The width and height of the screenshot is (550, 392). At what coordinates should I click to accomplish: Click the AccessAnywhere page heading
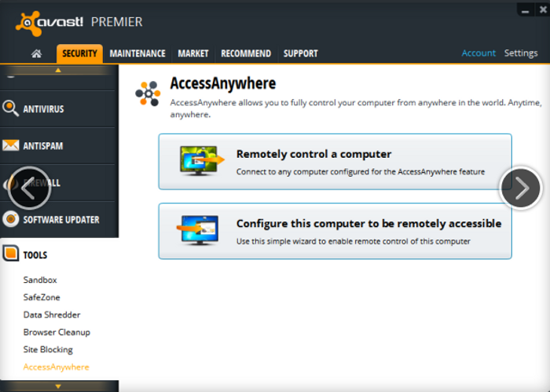223,84
